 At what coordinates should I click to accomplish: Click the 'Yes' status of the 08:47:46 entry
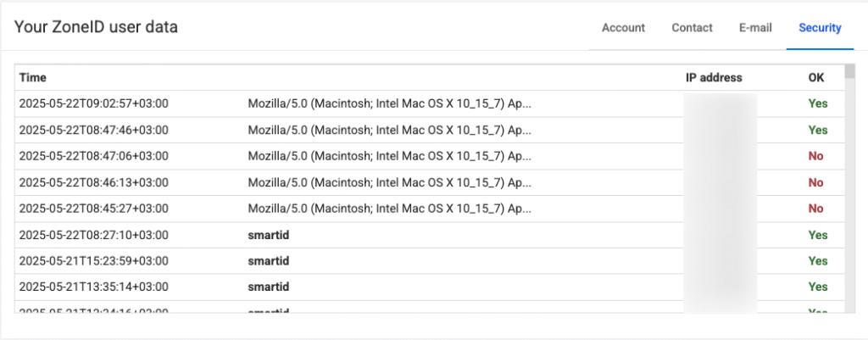click(817, 130)
